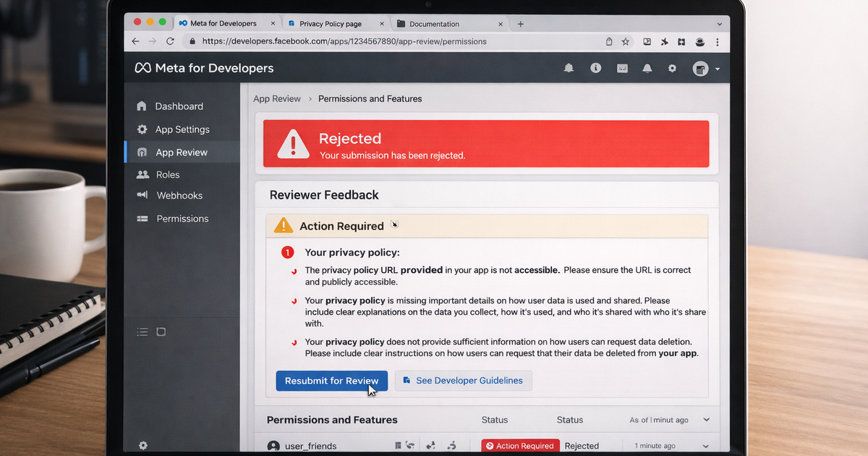The image size is (868, 456).
Task: Click the bell icon left of the info icon
Action: point(569,68)
